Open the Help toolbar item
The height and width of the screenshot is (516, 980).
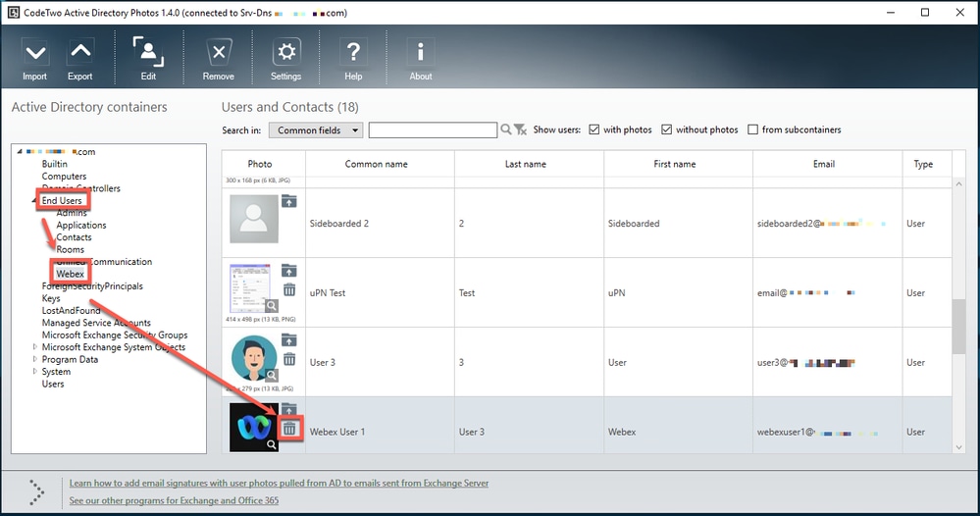pos(353,59)
